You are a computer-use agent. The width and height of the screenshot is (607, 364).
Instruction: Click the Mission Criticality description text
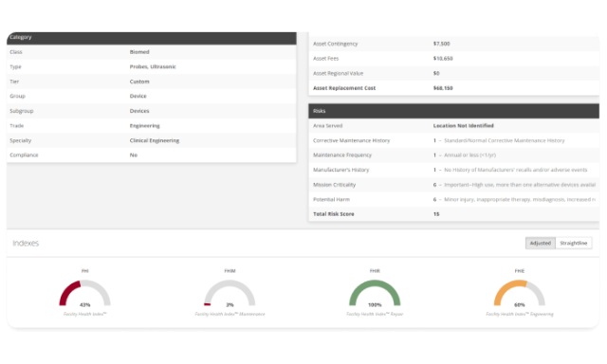[520, 185]
